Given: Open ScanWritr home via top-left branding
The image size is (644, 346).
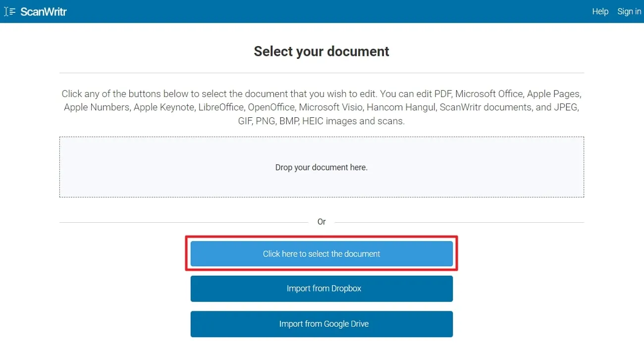Looking at the screenshot, I should click(x=35, y=11).
